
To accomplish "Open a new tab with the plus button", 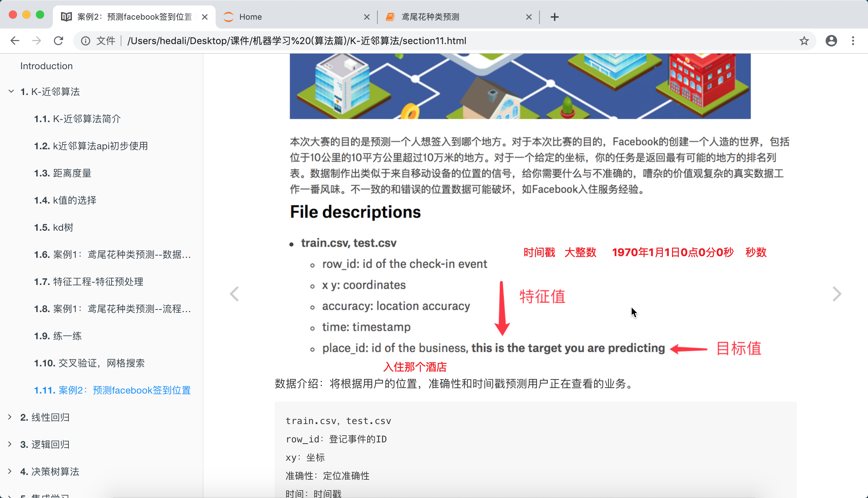I will click(x=554, y=17).
